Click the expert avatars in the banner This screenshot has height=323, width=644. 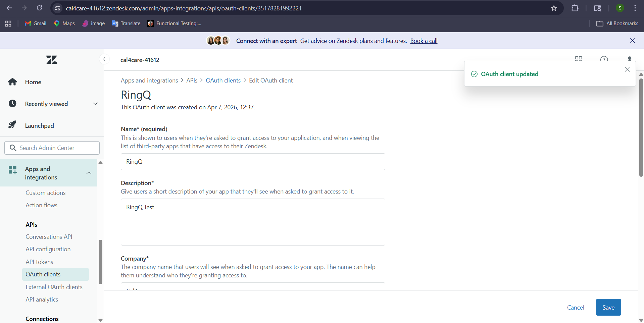pos(218,41)
